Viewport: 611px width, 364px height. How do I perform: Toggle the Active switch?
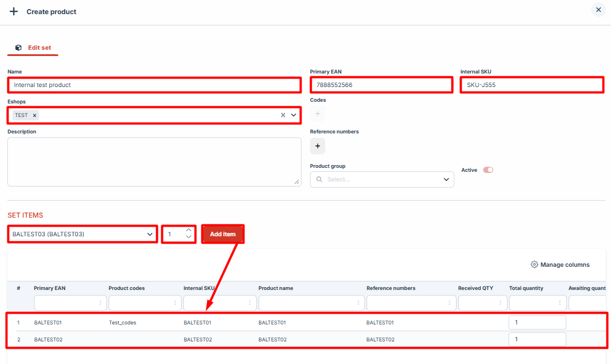[x=488, y=170]
